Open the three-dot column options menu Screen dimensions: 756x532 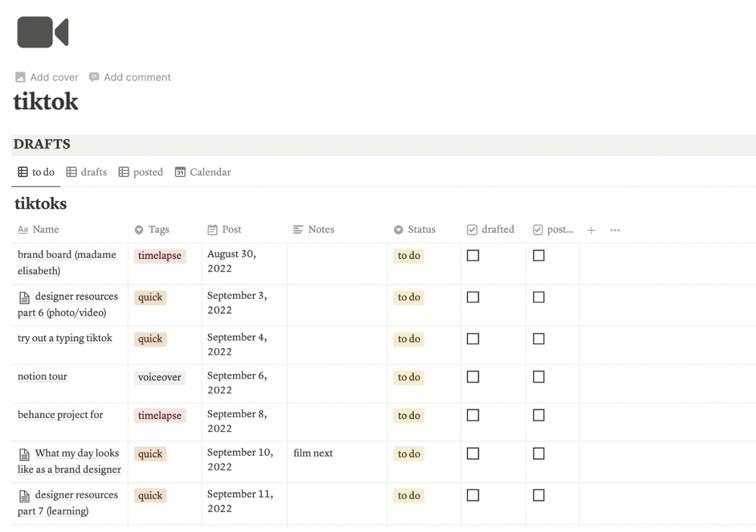click(x=615, y=230)
